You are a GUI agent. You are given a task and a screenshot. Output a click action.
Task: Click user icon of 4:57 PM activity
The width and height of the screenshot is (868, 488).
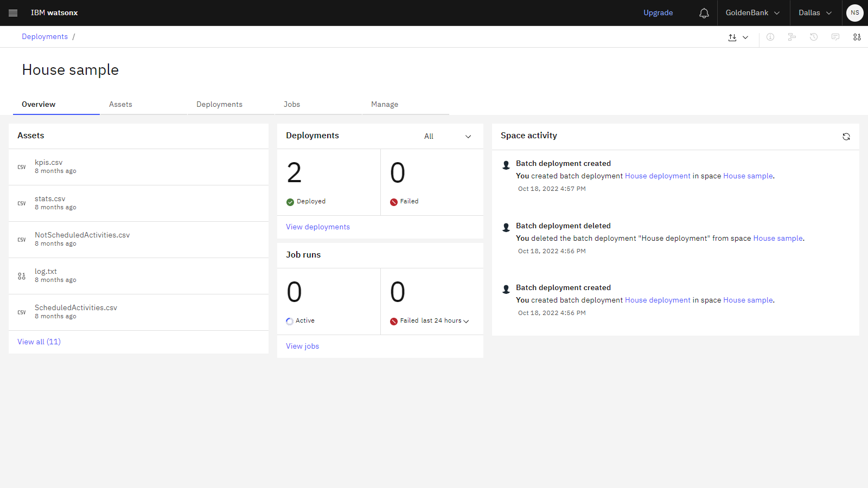pos(506,165)
